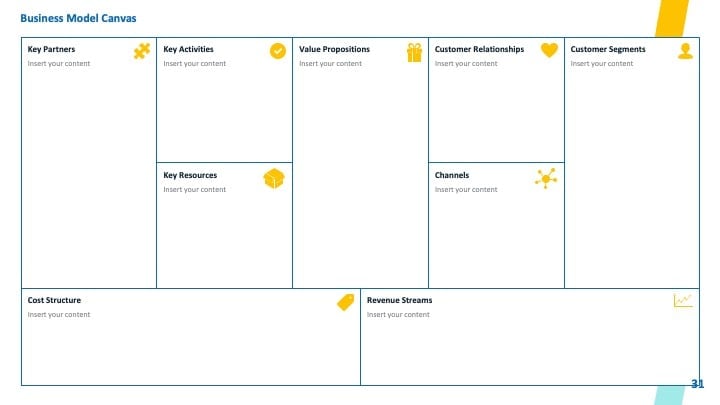Click placeholder text under Cost Structure
Image resolution: width=720 pixels, height=405 pixels.
(59, 315)
